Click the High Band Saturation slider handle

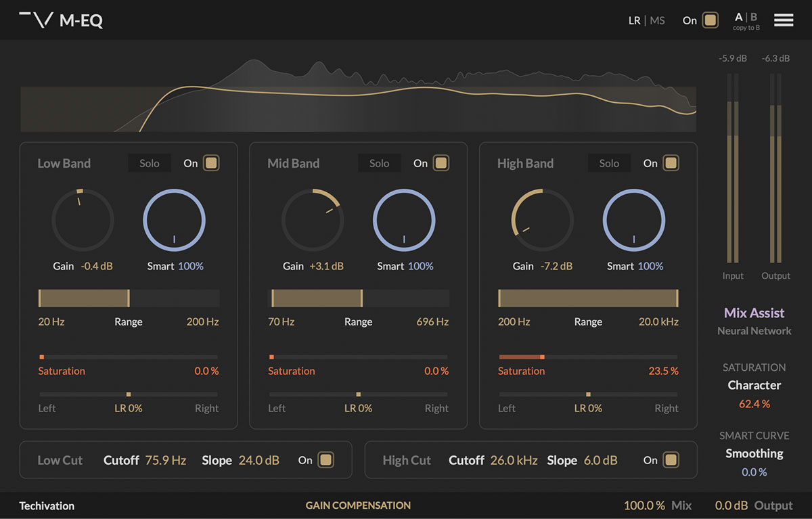point(542,357)
